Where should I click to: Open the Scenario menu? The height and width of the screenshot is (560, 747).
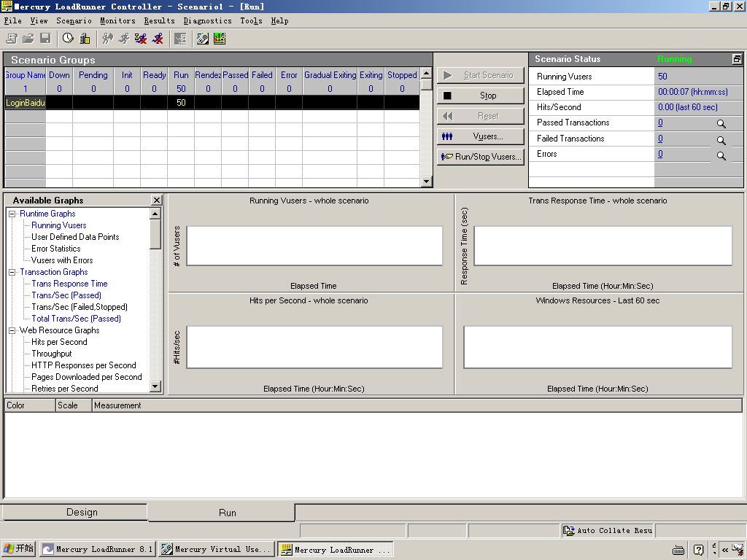coord(74,21)
